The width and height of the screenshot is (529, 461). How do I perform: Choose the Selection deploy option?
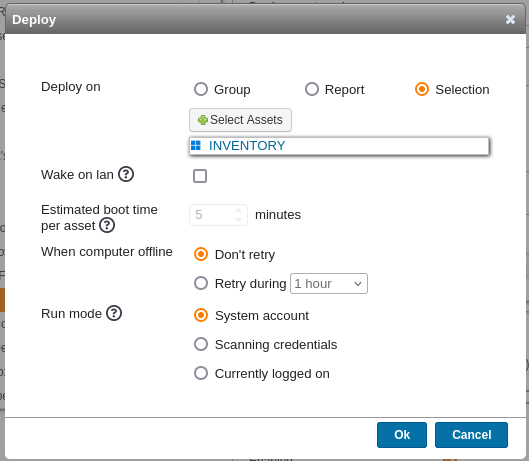(422, 89)
